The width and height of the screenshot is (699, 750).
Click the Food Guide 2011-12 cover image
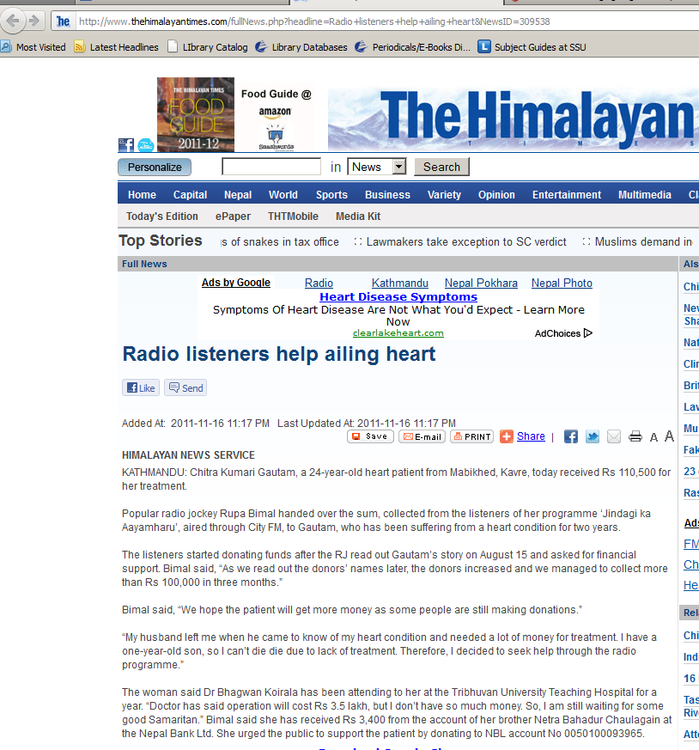(x=195, y=114)
